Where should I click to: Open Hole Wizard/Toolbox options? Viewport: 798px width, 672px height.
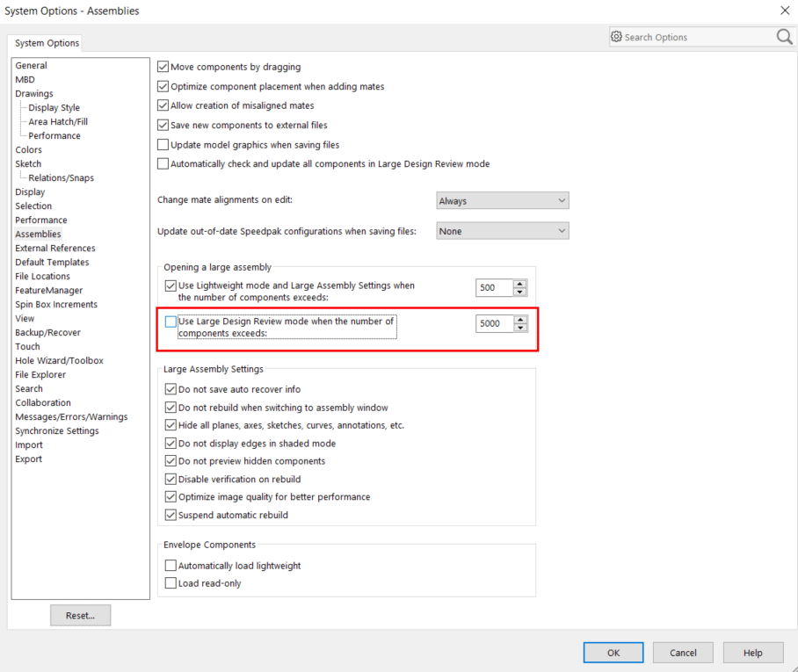tap(59, 361)
